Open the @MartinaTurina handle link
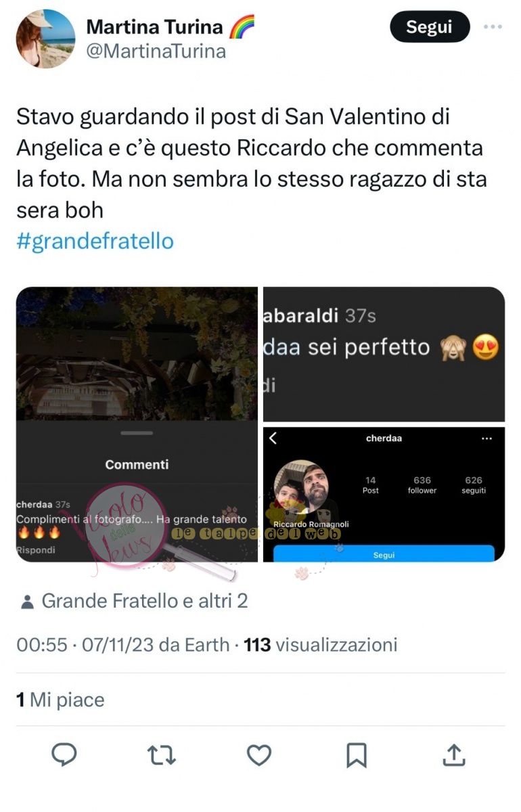Image resolution: width=521 pixels, height=812 pixels. 156,51
